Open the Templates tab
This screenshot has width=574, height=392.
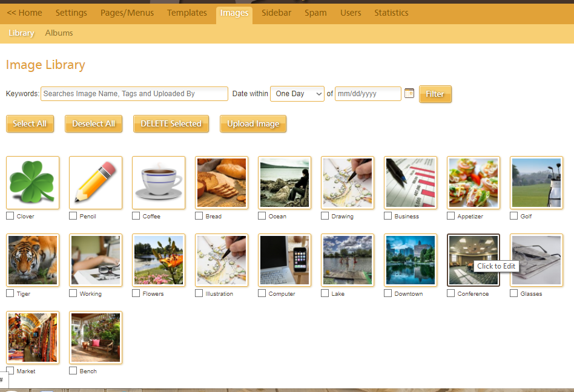pos(186,13)
